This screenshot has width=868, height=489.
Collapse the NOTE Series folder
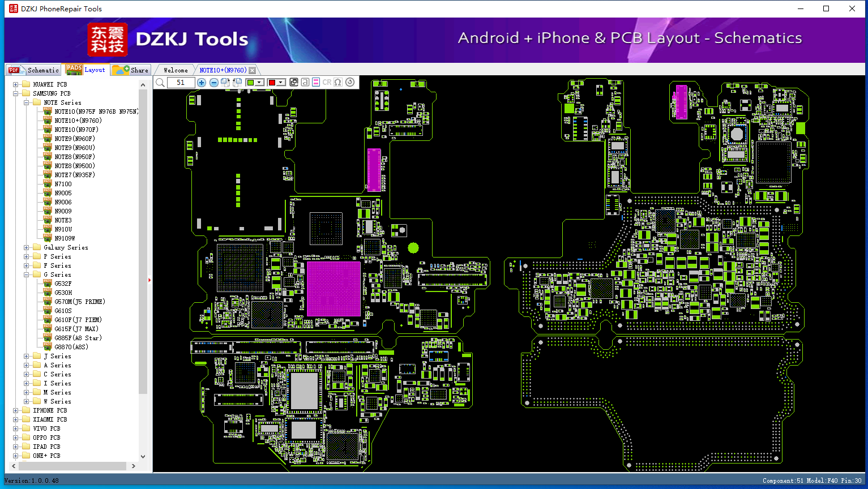(x=27, y=102)
